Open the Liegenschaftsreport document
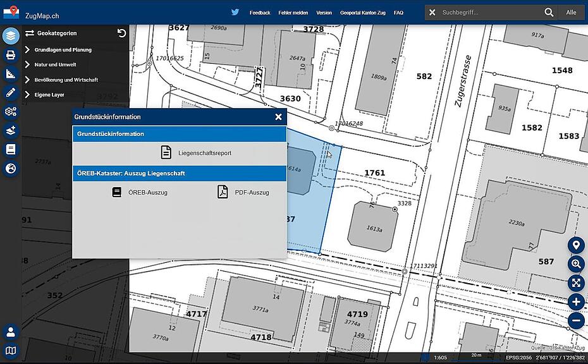Image resolution: width=588 pixels, height=364 pixels. tap(195, 153)
